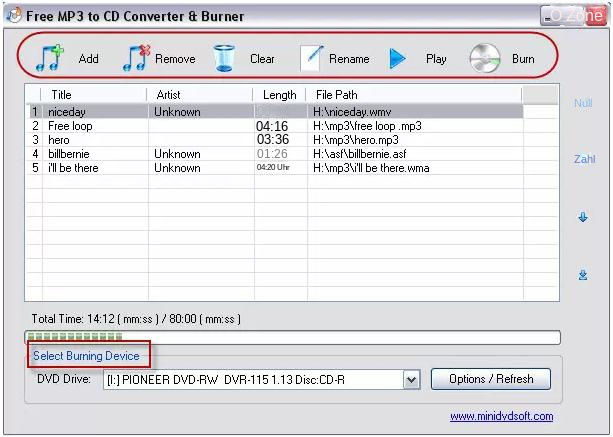Click the 04:20 Uhr length value
Image resolution: width=613 pixels, height=437 pixels.
point(273,167)
